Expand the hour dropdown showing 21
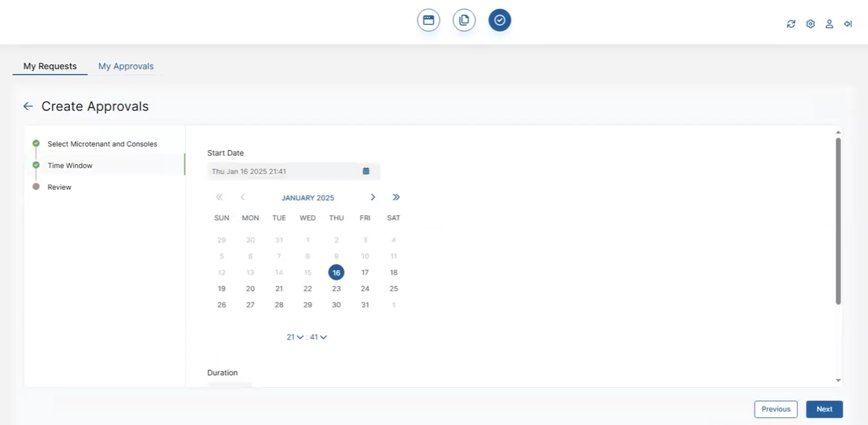This screenshot has height=425, width=868. [x=295, y=337]
